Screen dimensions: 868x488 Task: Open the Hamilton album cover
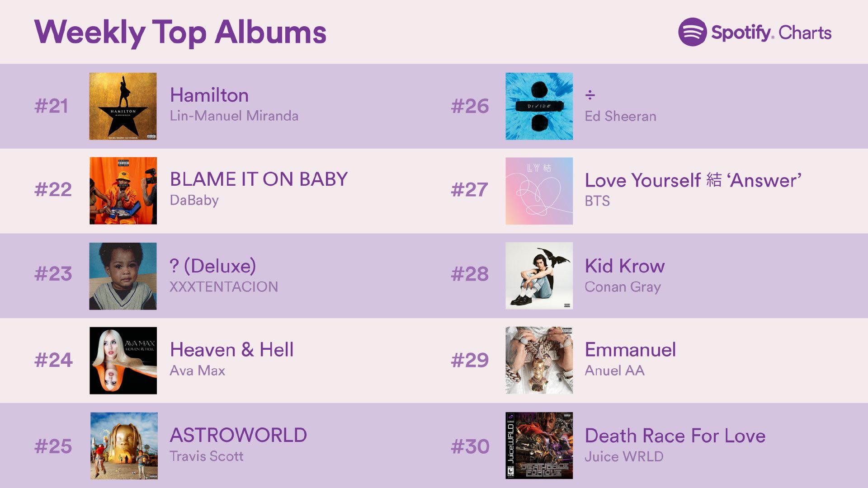tap(123, 106)
